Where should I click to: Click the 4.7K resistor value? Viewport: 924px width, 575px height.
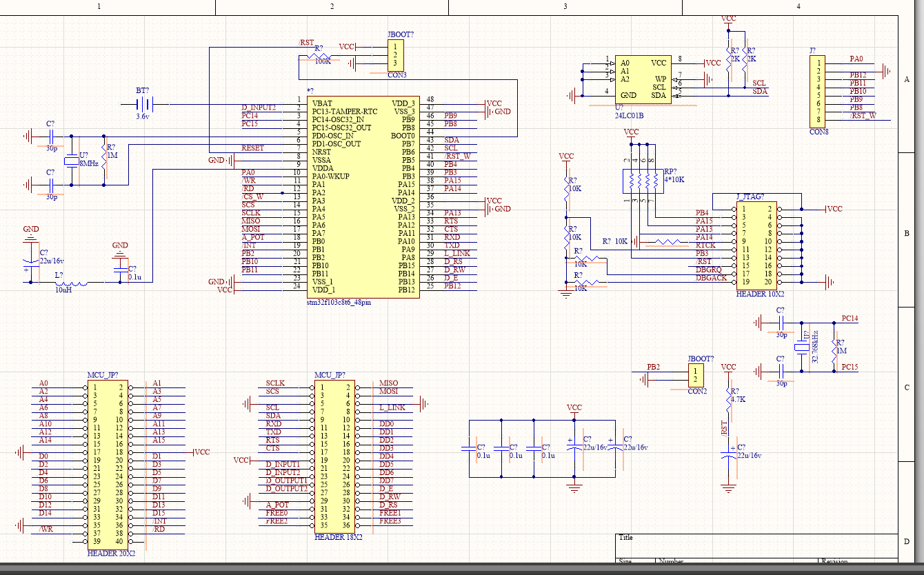739,399
